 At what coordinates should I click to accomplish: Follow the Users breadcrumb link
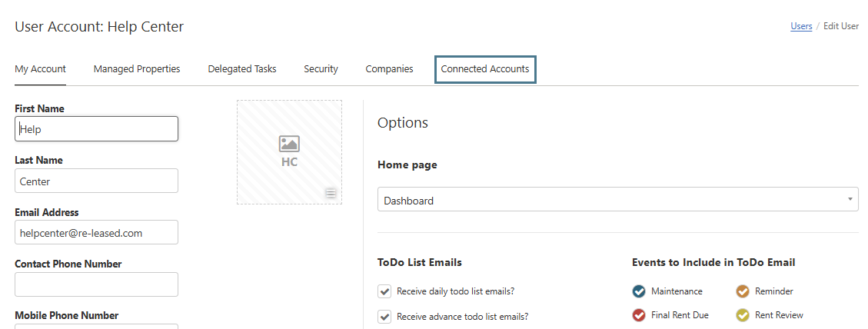click(801, 26)
